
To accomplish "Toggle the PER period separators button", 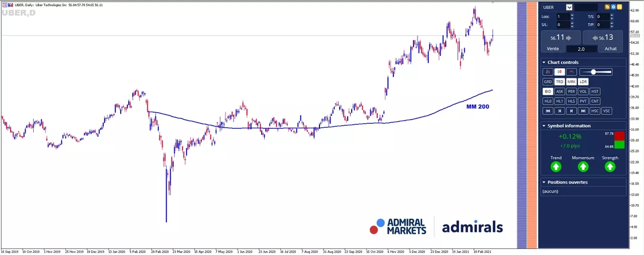I will 572,92.
